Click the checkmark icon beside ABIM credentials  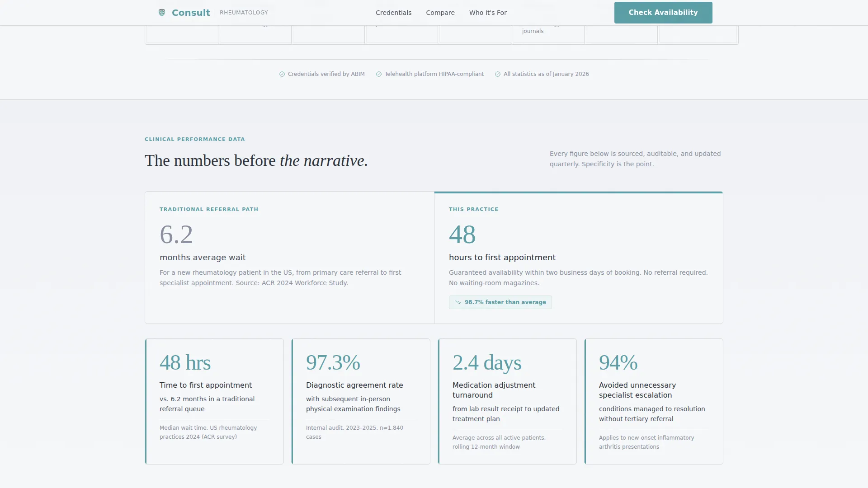click(282, 74)
